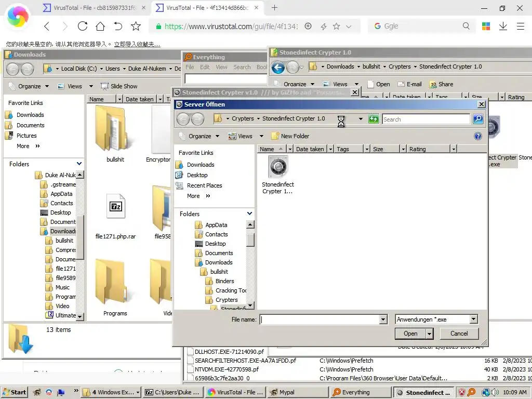Click New Folder in Server Öffnen dialog

[x=290, y=136]
